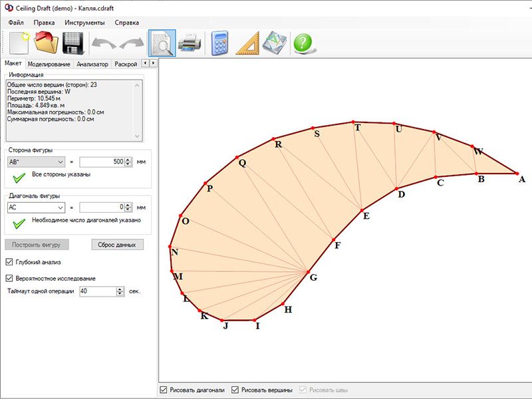Viewport: 532px width, 399px height.
Task: Open a draft file from folder
Action: (47, 43)
